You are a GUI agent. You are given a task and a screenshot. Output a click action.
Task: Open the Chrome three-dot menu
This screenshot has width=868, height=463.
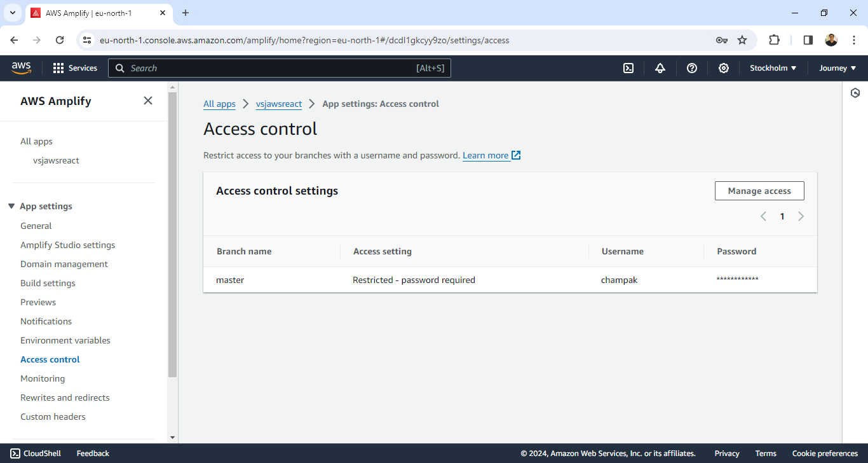coord(853,40)
